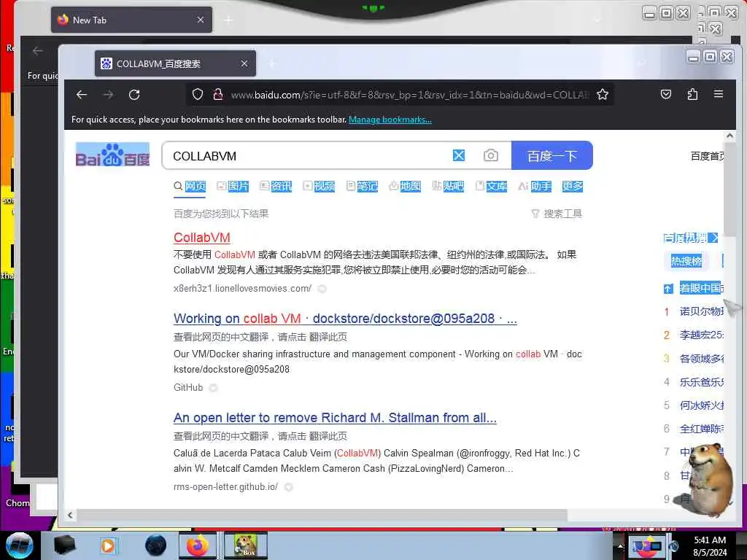Viewport: 747px width, 560px height.
Task: Open the Pocket save icon
Action: pyautogui.click(x=666, y=94)
